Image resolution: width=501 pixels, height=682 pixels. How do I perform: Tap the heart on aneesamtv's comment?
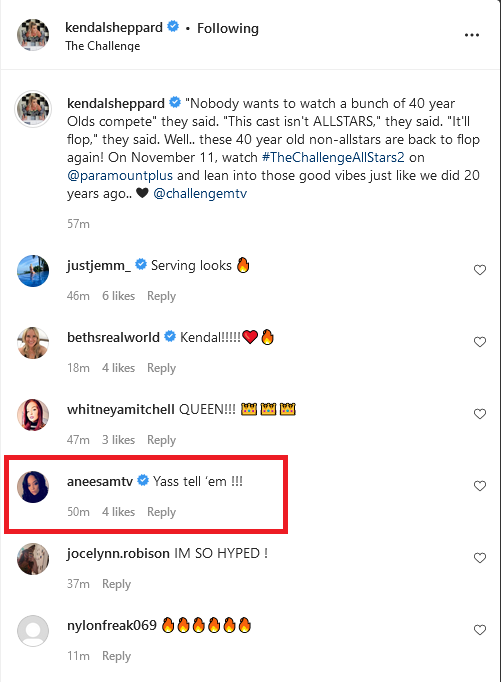coord(480,486)
